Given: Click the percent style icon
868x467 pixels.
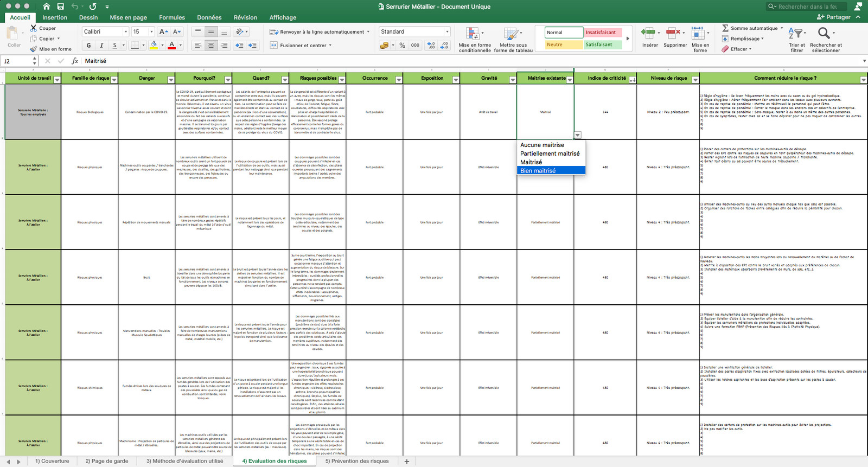Looking at the screenshot, I should (x=402, y=46).
